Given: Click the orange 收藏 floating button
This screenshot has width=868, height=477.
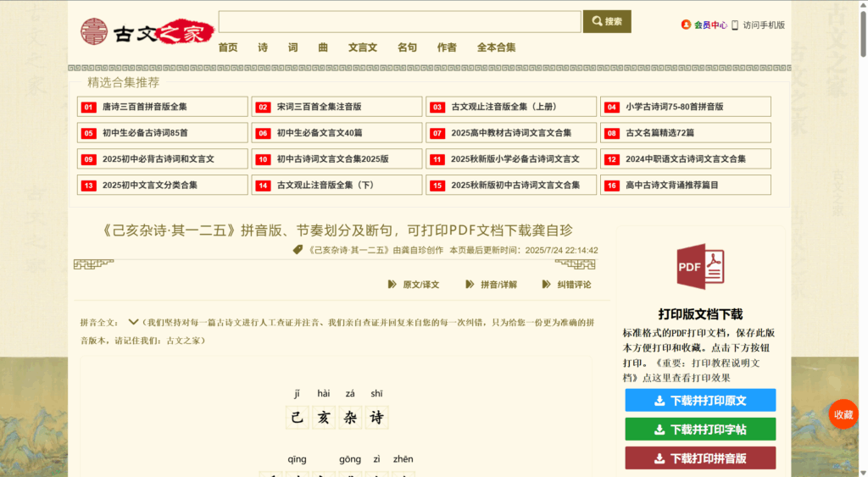Looking at the screenshot, I should (843, 414).
